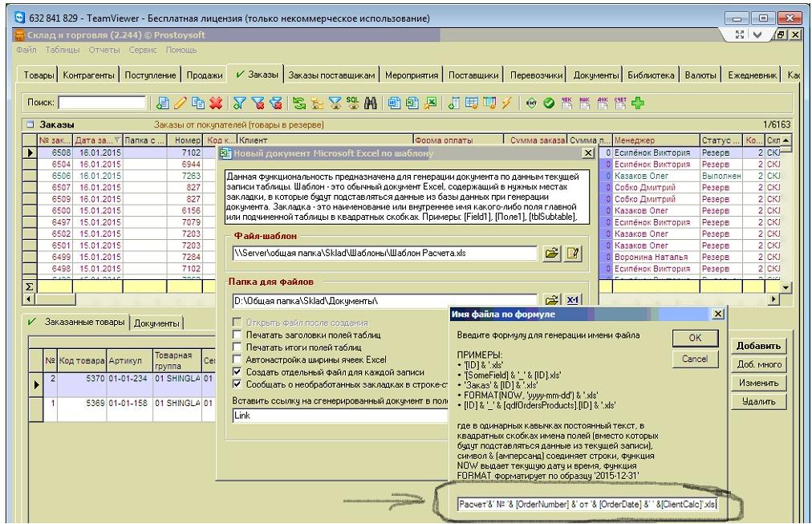Image resolution: width=812 pixels, height=524 pixels.
Task: Expand the TeamViewer toolbar chevron
Action: (773, 36)
